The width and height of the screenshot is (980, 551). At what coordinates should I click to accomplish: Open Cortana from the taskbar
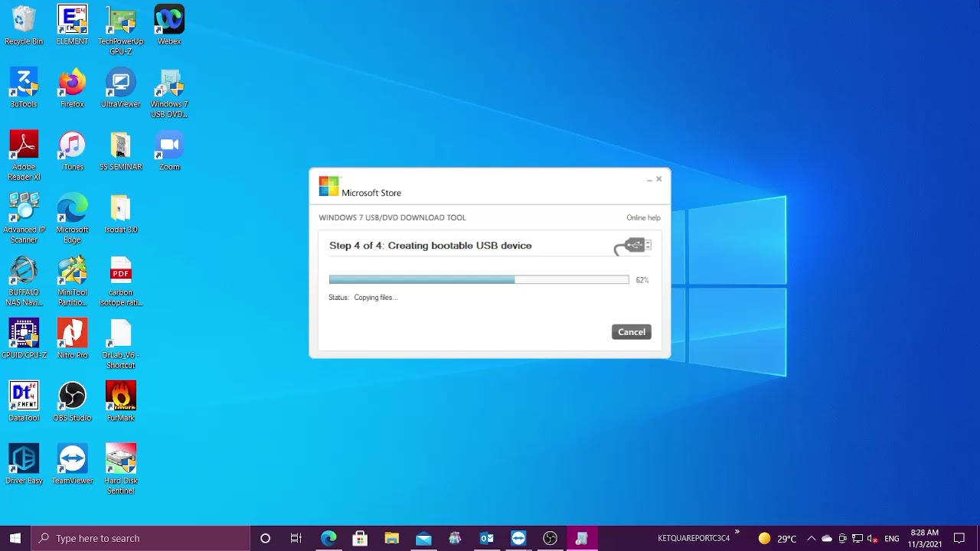(265, 538)
